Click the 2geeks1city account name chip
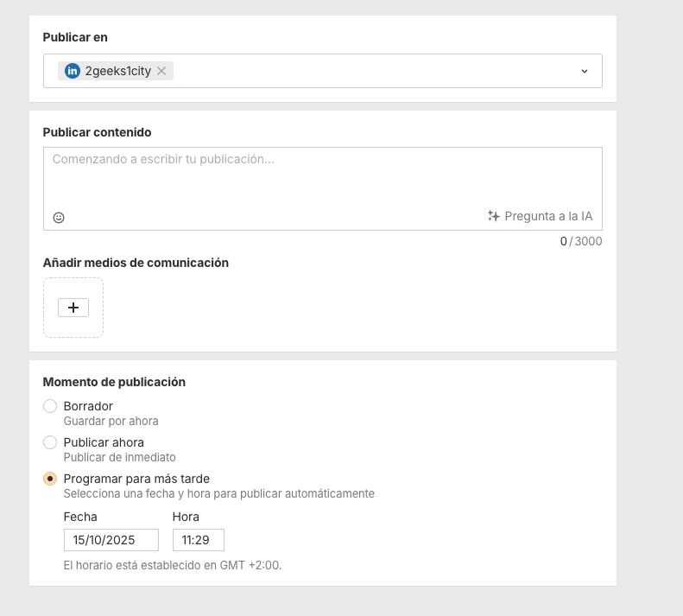 118,71
